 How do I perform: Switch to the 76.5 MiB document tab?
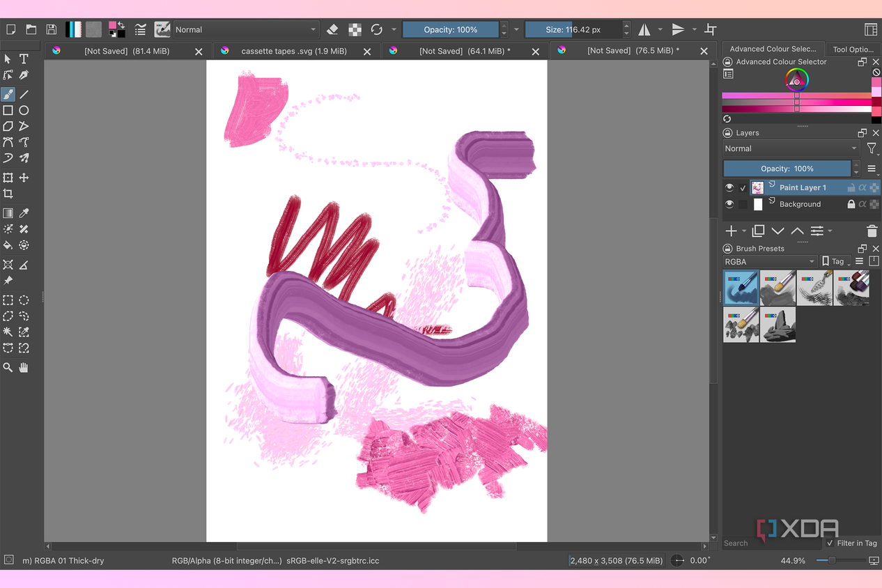633,51
